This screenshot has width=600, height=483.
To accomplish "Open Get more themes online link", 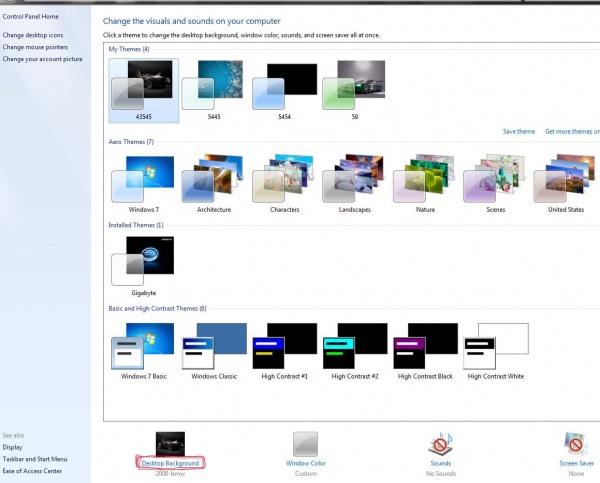I will pos(572,131).
